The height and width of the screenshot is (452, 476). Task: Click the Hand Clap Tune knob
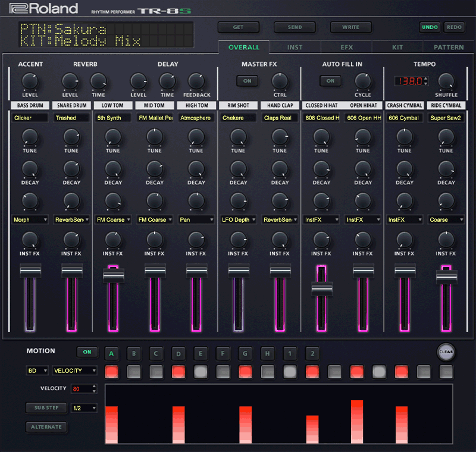click(x=280, y=137)
